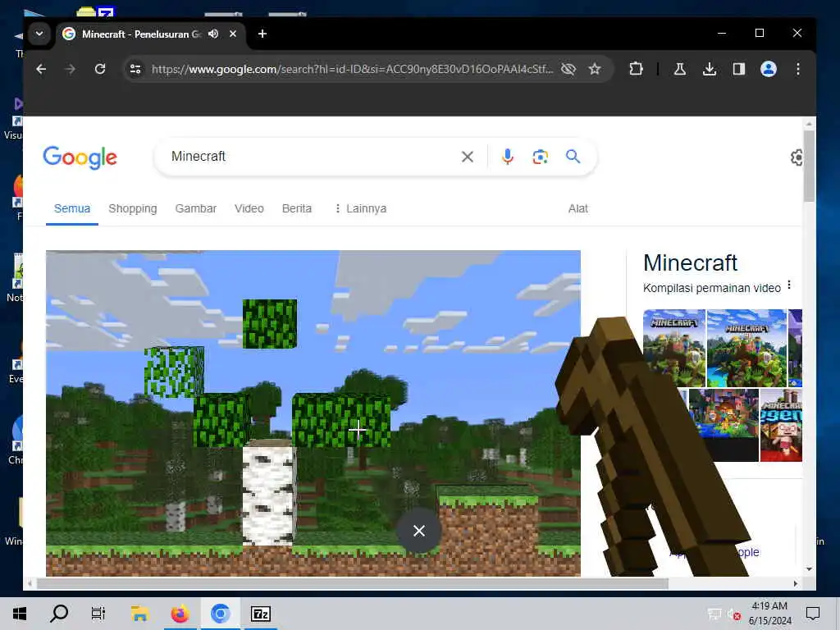View site information icon in address bar
The width and height of the screenshot is (840, 630).
[135, 69]
